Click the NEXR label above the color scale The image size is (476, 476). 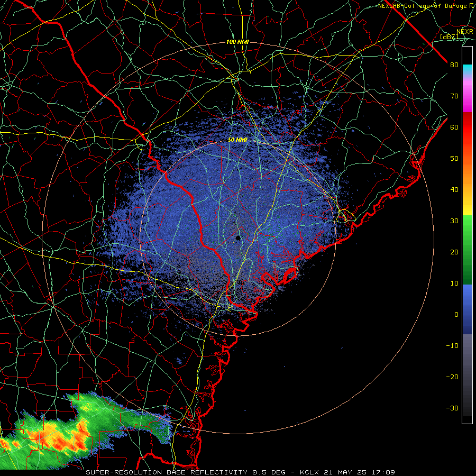point(465,32)
